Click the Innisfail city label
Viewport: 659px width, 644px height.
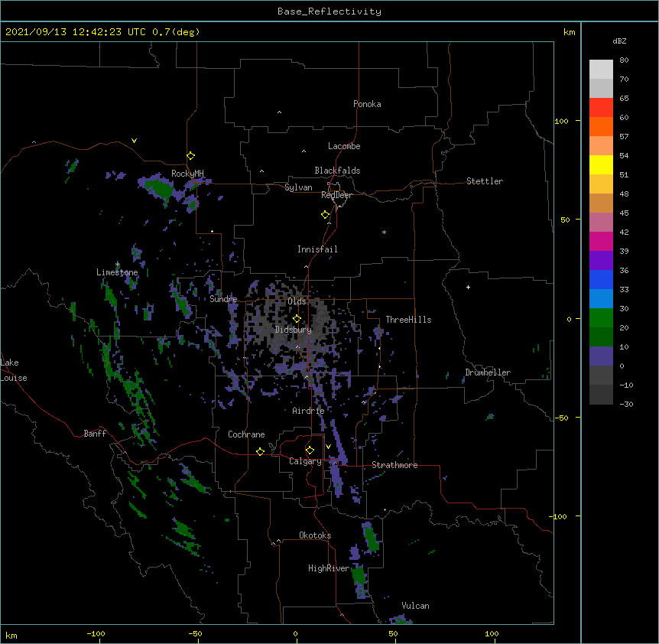317,249
